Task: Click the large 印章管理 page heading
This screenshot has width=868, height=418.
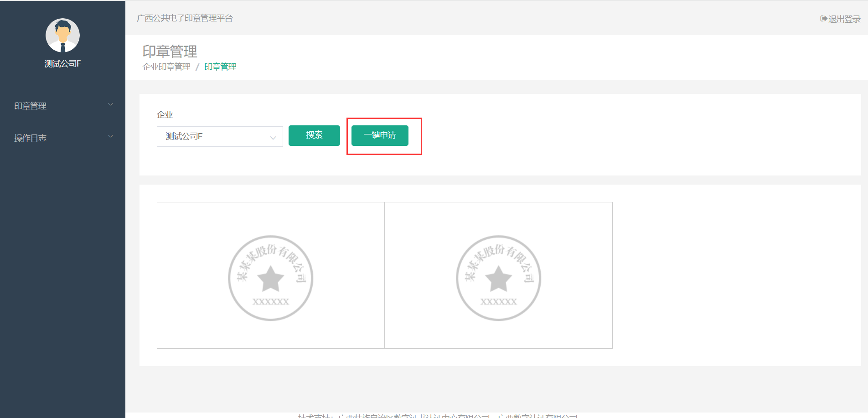Action: (170, 51)
